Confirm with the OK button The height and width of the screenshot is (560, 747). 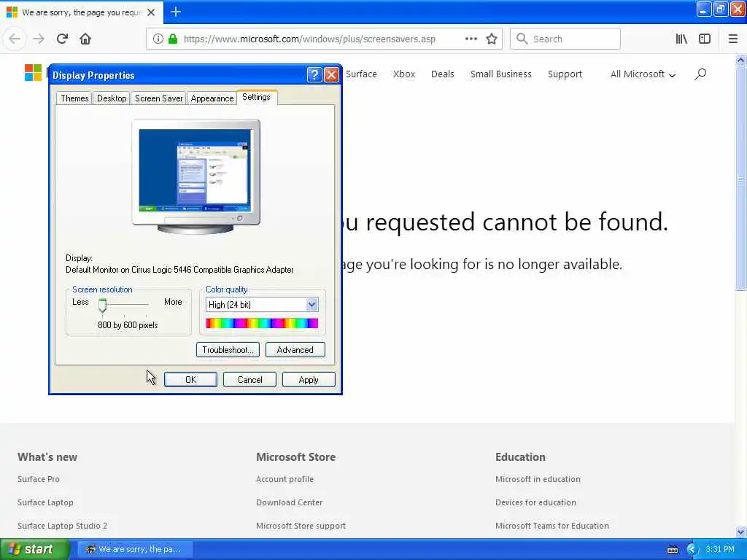click(190, 379)
